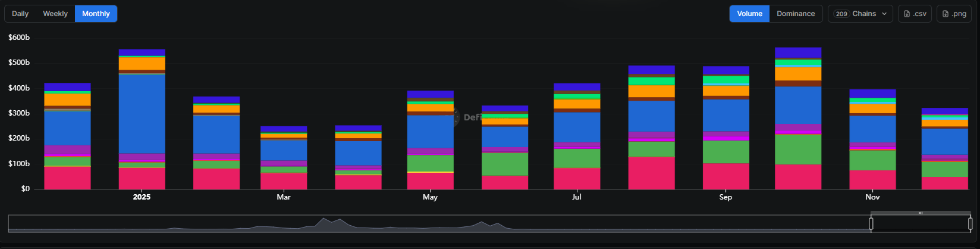Click the grip icon atop the range selector
Viewport: 980px width, 249px height.
click(x=920, y=213)
